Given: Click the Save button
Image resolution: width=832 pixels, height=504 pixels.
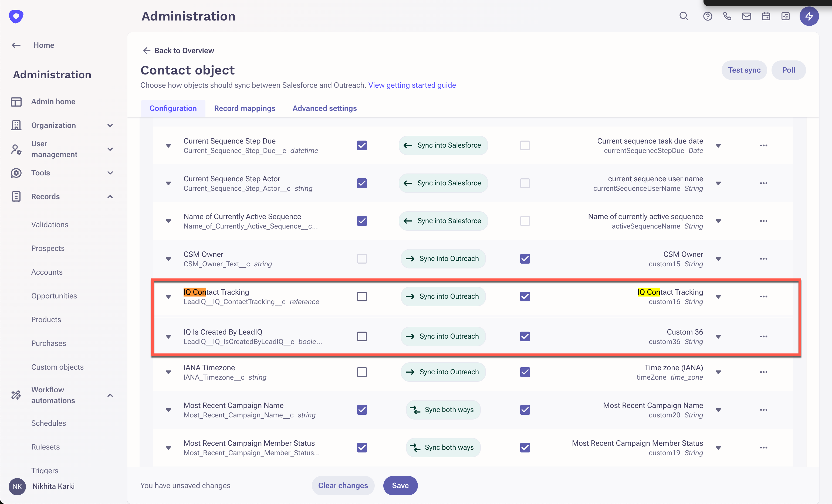Looking at the screenshot, I should (x=400, y=485).
